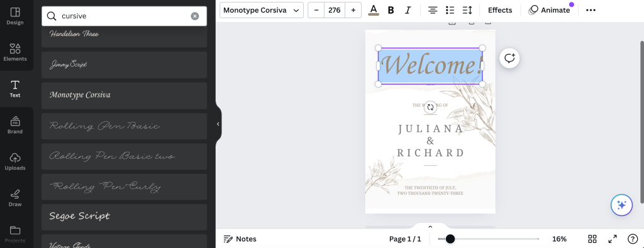
Task: Open the Projects panel
Action: coord(15,234)
